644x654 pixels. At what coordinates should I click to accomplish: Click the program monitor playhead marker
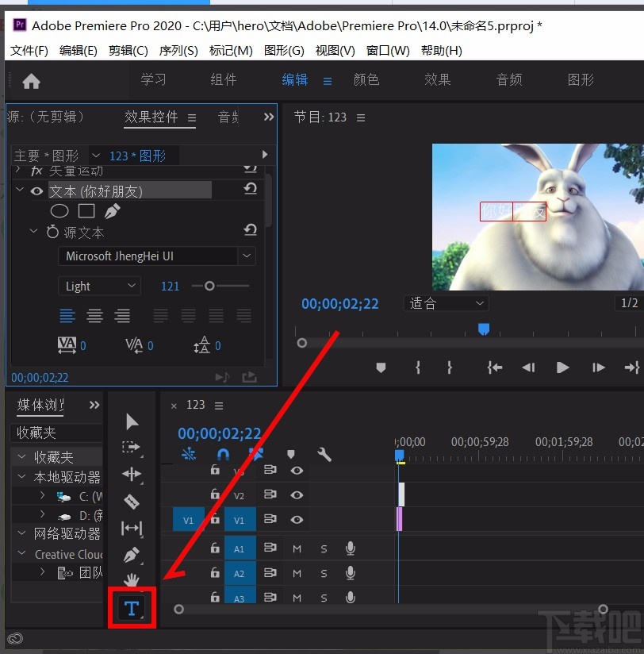coord(484,329)
